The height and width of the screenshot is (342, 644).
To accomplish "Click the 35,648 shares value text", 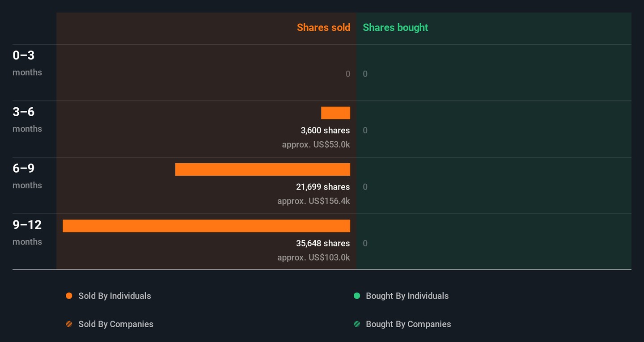I will coord(323,243).
